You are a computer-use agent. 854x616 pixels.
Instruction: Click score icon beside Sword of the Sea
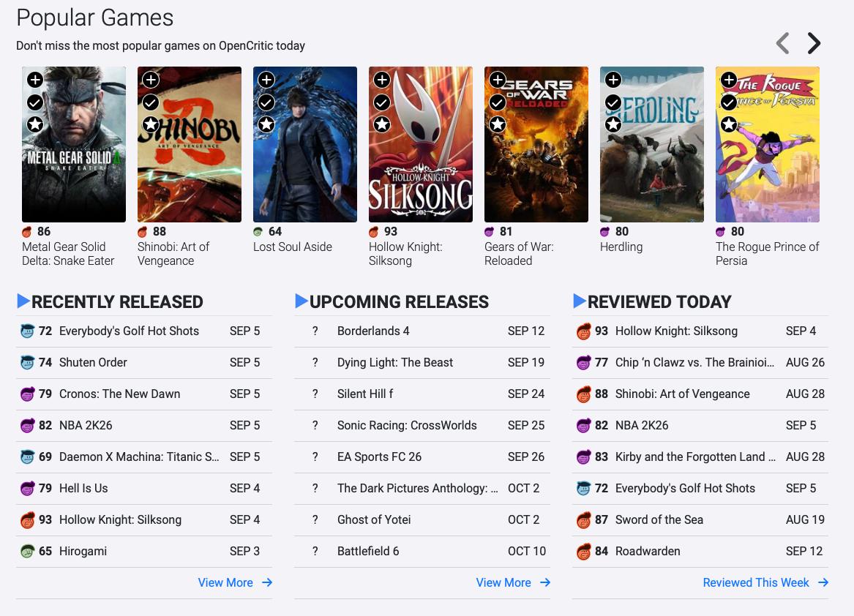[x=584, y=520]
